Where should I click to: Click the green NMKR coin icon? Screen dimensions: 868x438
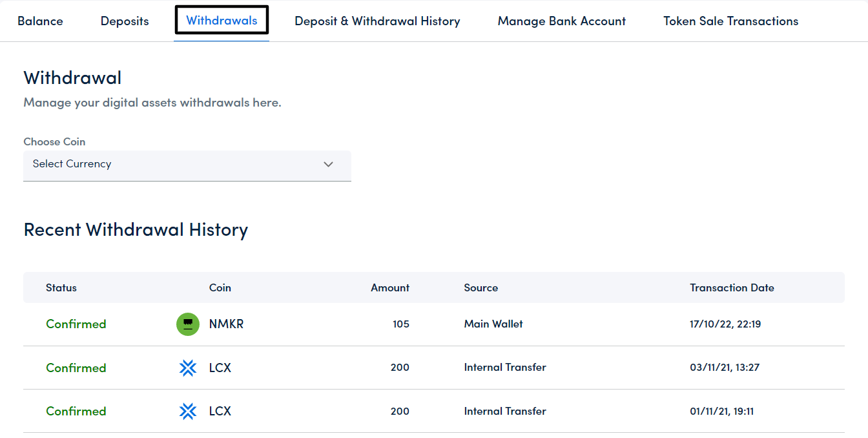click(x=188, y=324)
